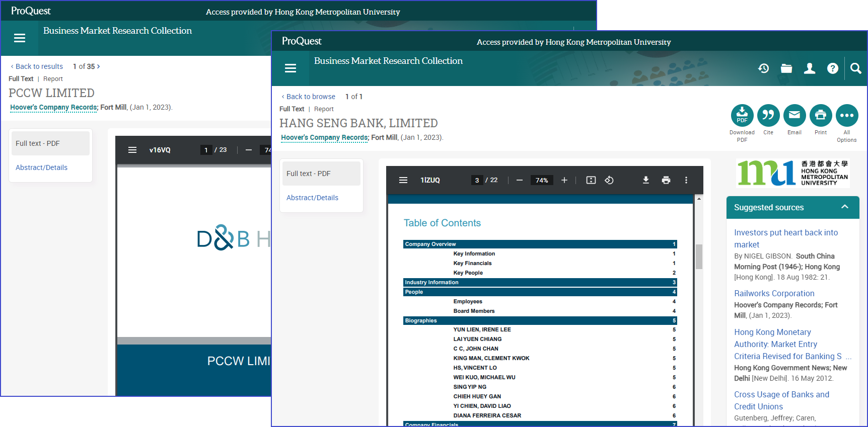Open the saved items folder icon

pyautogui.click(x=786, y=68)
